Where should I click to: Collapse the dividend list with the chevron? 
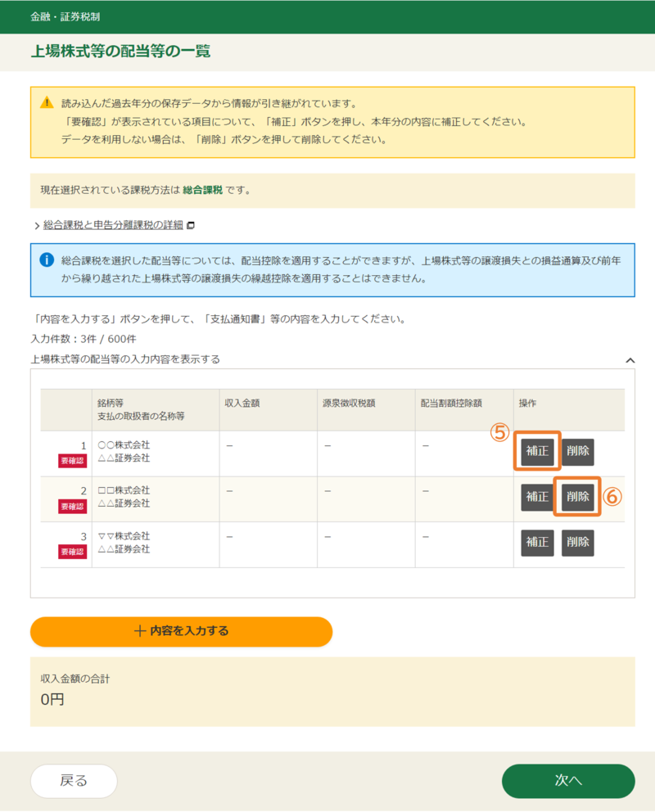630,360
